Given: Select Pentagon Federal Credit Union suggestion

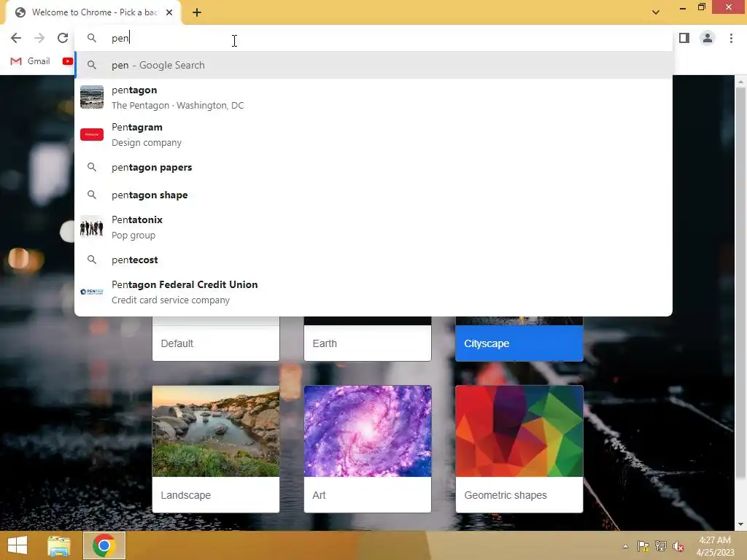Looking at the screenshot, I should pos(373,292).
